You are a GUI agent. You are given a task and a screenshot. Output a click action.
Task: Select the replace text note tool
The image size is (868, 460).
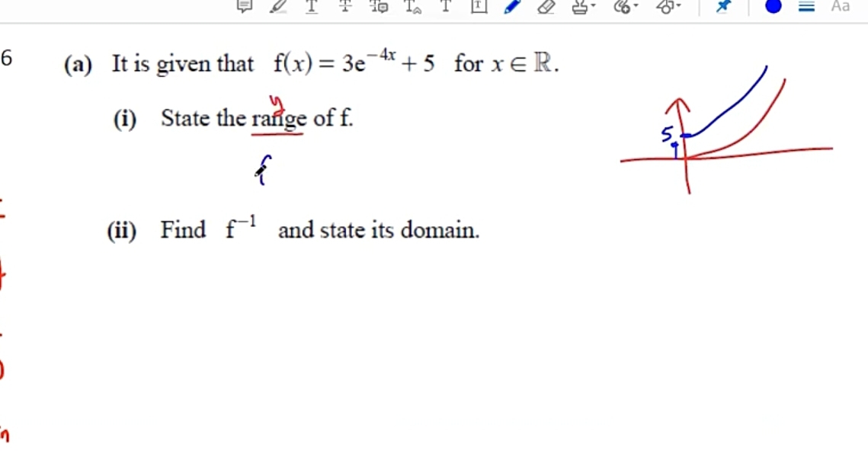pos(378,7)
